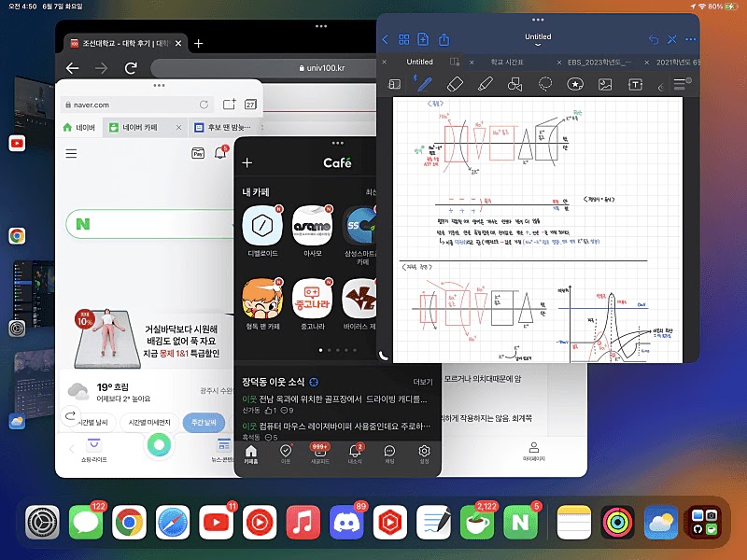Viewport: 747px width, 560px height.
Task: Tap the location target icon beside 장덕동 이웃 소식
Action: 314,382
